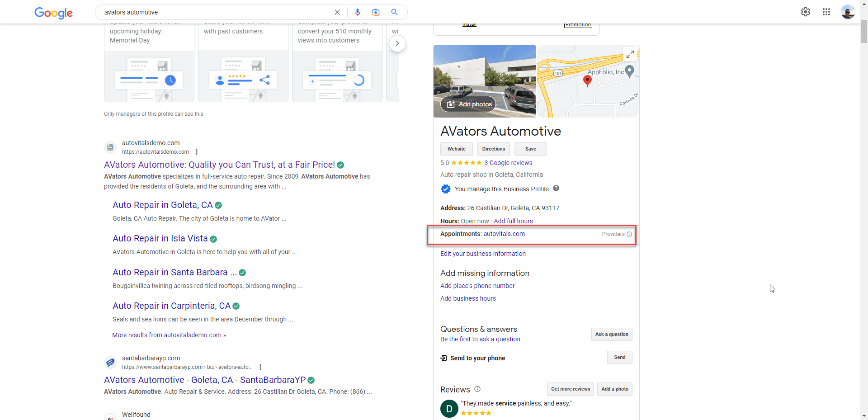Open help beside "You manage this Business Profile"
The height and width of the screenshot is (420, 868).
[556, 189]
